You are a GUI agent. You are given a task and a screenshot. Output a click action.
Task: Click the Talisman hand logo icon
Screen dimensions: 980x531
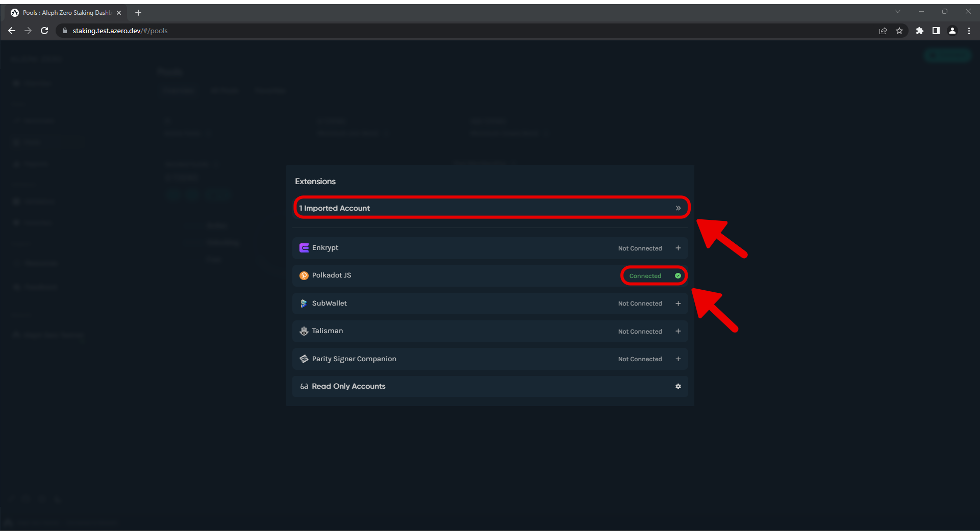tap(304, 331)
